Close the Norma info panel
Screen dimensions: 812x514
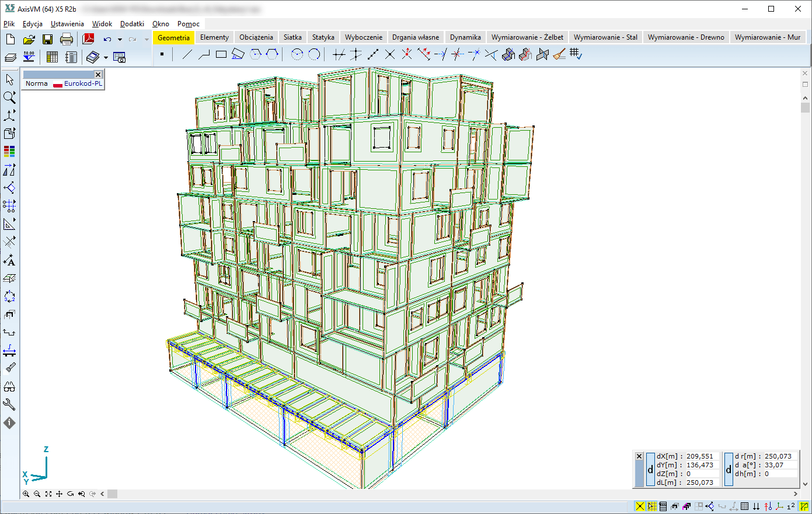pyautogui.click(x=98, y=74)
